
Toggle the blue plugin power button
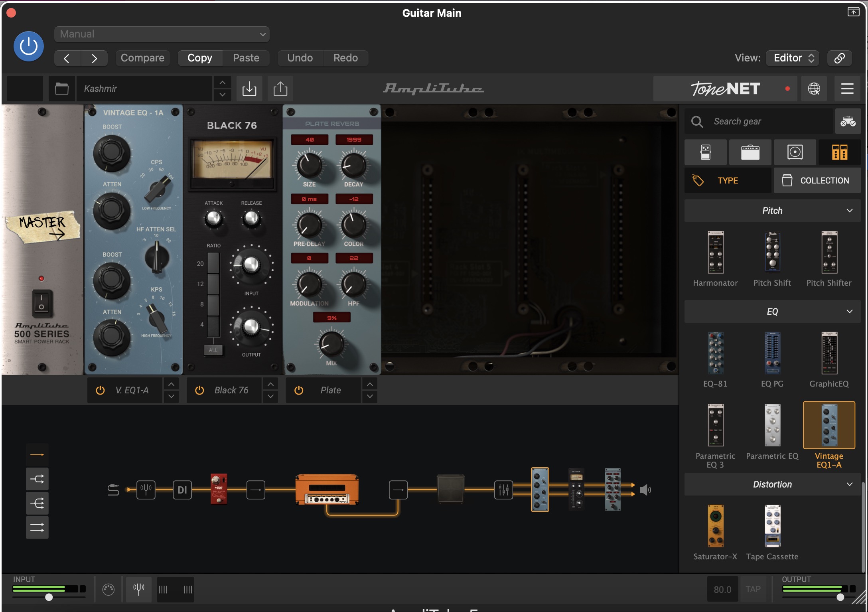coord(29,46)
